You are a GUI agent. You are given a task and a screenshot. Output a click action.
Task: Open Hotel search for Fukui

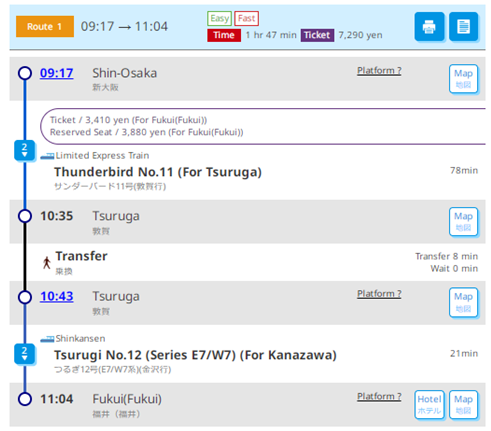point(429,405)
